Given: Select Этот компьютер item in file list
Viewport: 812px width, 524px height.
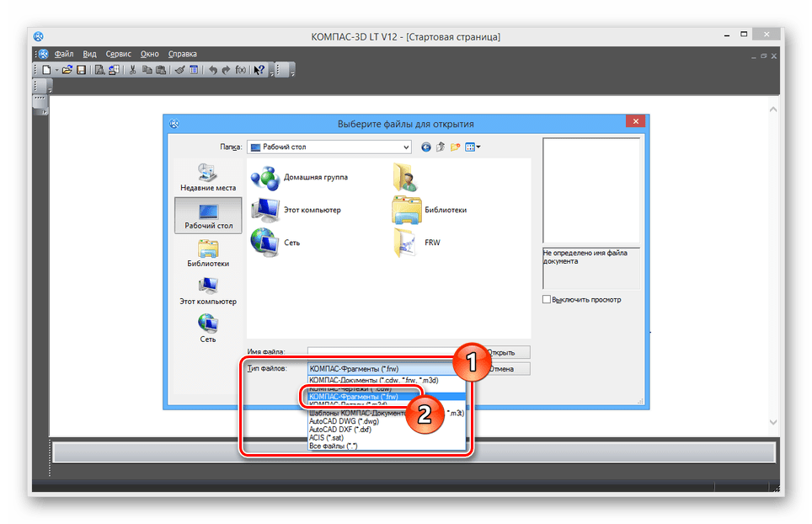Looking at the screenshot, I should (296, 211).
